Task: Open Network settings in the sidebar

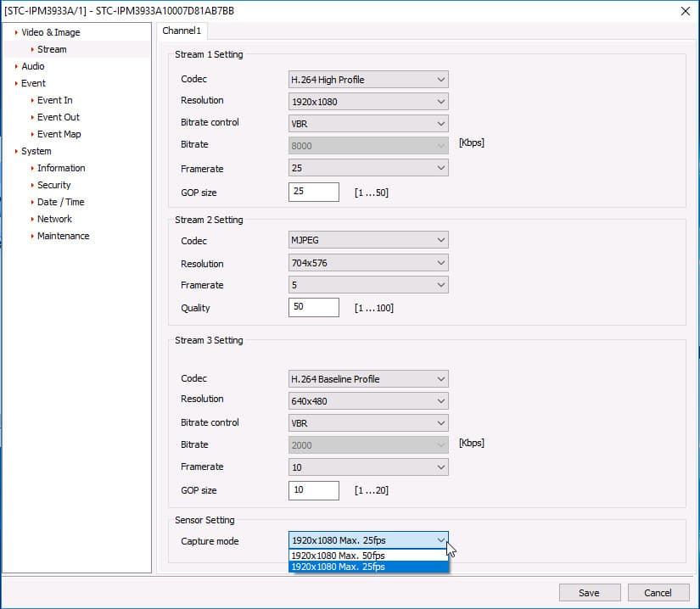Action: click(54, 219)
